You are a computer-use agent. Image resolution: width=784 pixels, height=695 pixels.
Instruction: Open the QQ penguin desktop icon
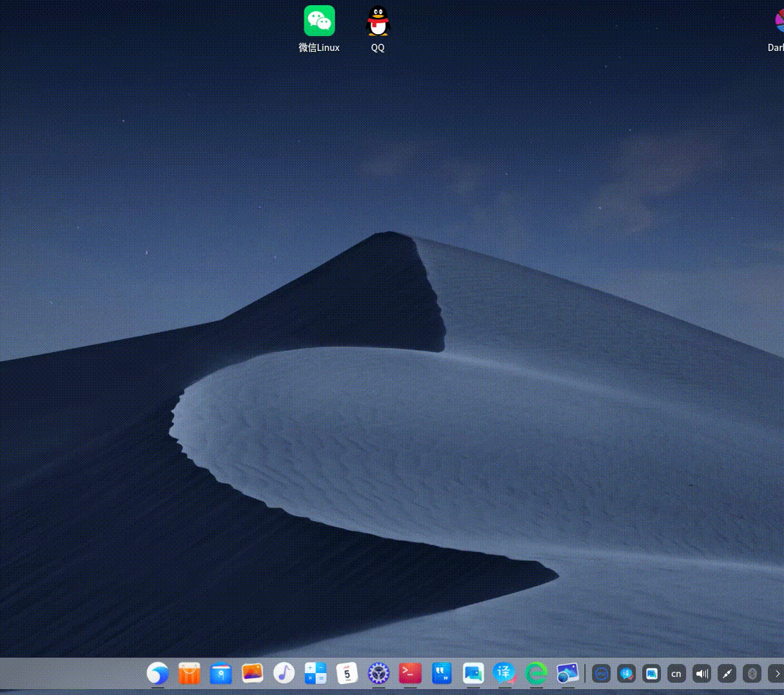378,21
